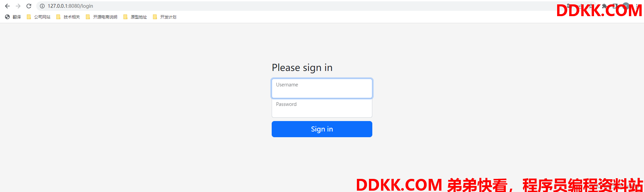The image size is (644, 192).
Task: Click the blue Sign in button
Action: (322, 129)
